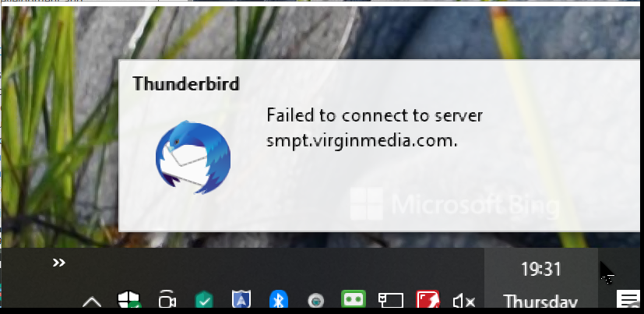Click the red square tray icon

(428, 300)
